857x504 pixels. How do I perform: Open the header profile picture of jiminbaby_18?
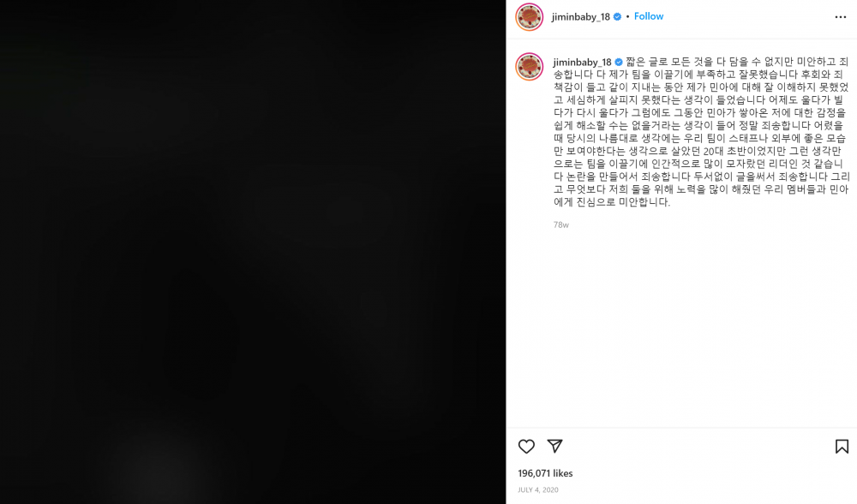click(x=529, y=17)
